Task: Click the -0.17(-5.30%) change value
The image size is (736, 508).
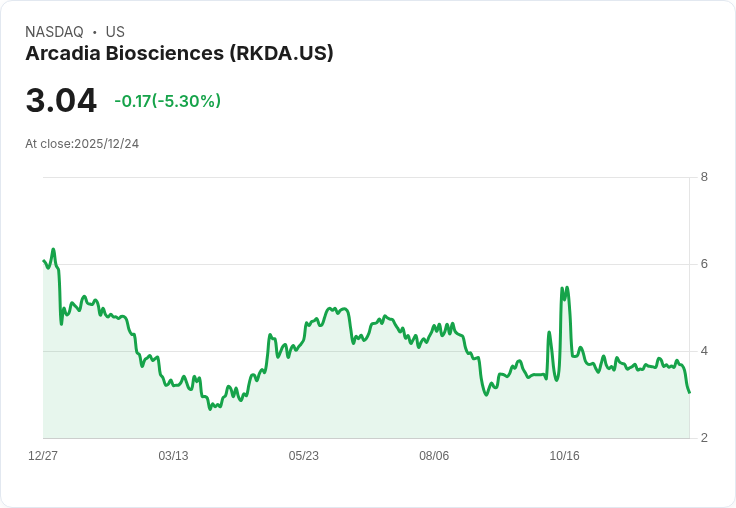Action: point(167,101)
